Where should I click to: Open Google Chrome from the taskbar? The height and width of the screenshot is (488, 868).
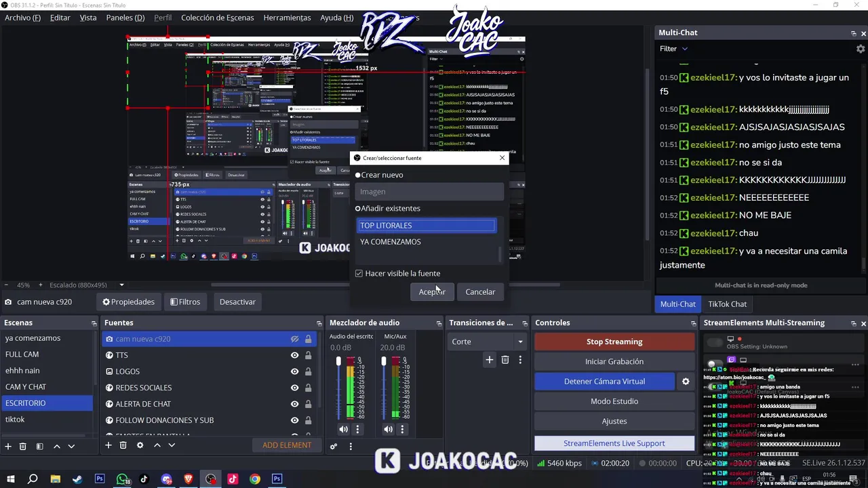tap(255, 479)
